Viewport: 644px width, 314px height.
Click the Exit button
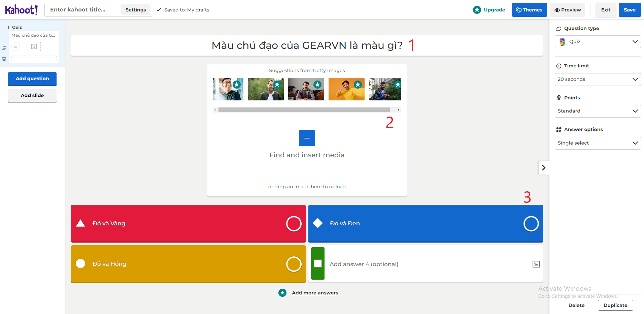tap(606, 10)
